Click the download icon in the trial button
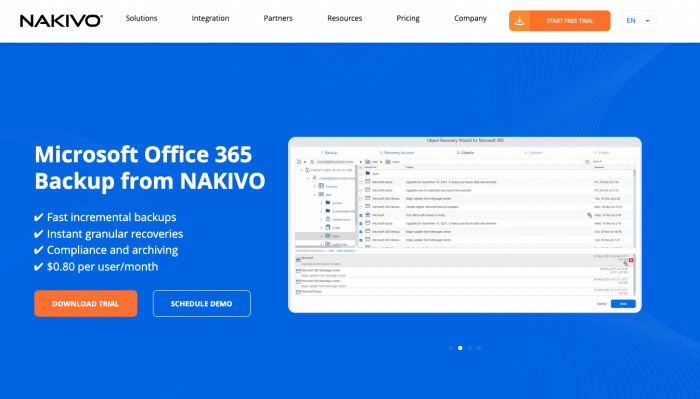 tap(520, 21)
